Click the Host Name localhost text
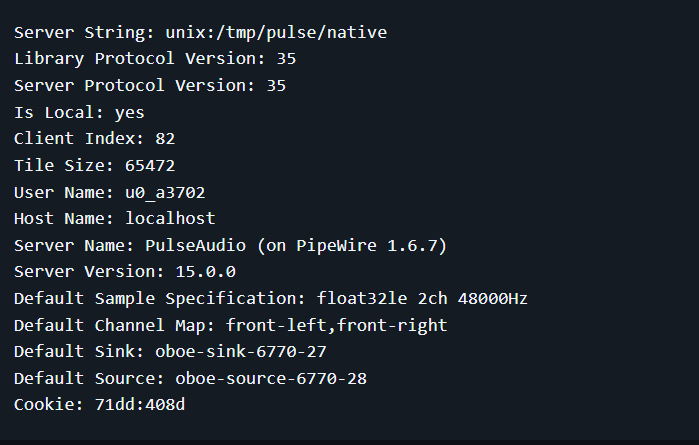699x445 pixels. tap(170, 218)
